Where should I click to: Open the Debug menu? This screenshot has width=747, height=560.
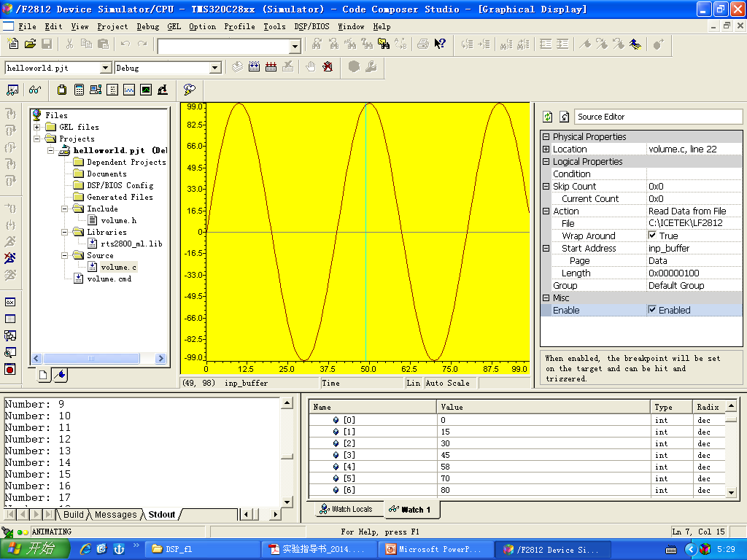[147, 27]
